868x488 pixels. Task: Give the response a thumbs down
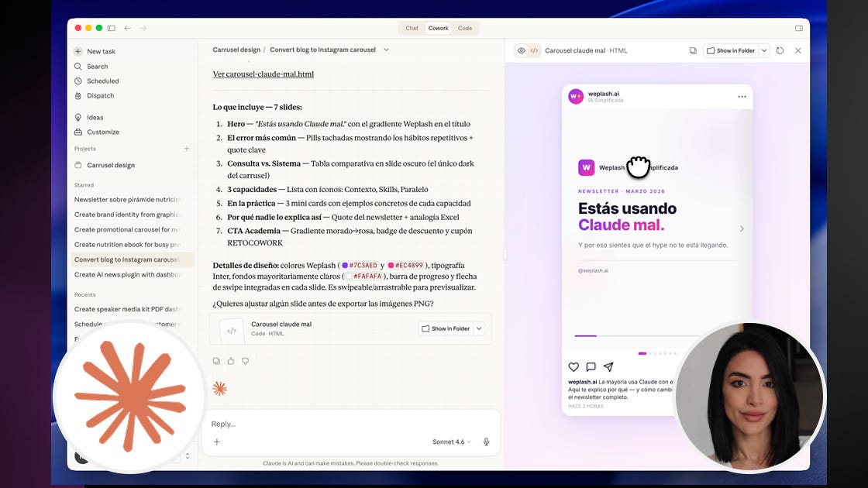[245, 361]
